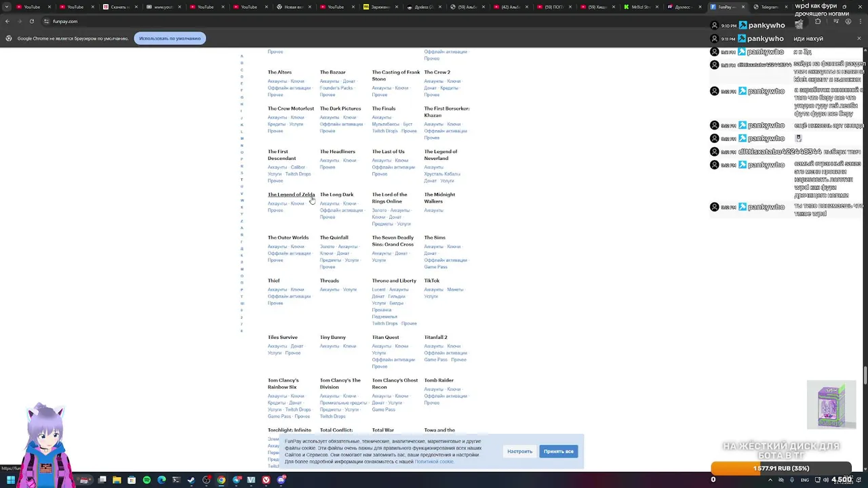Open Хрусталь Кабалы under Legend of Neverland
Screen dimensions: 868x488
click(441, 174)
